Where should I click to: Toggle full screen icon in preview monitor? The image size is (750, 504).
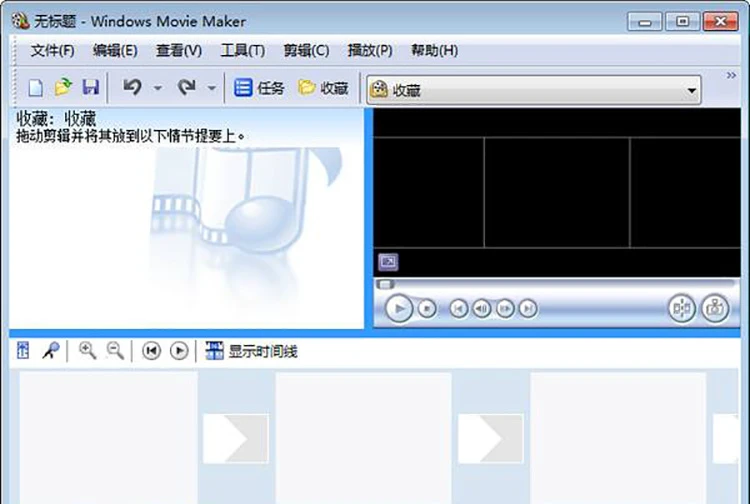pyautogui.click(x=388, y=262)
